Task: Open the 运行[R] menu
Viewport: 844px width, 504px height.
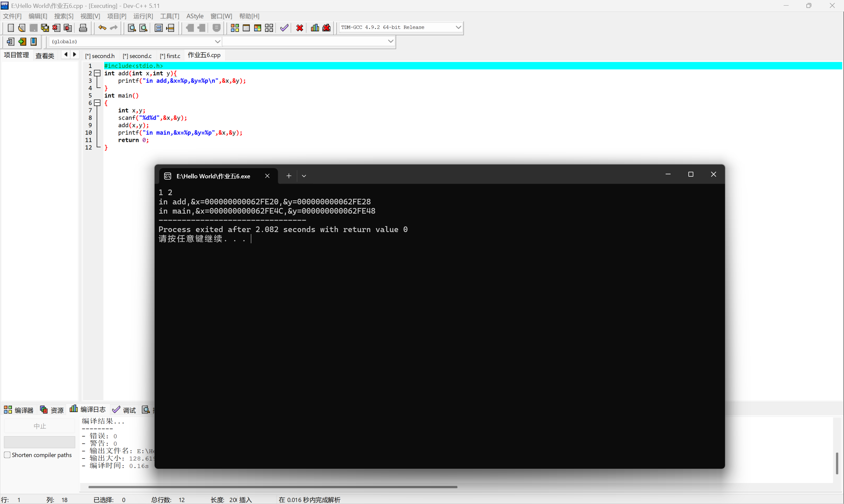Action: click(143, 16)
